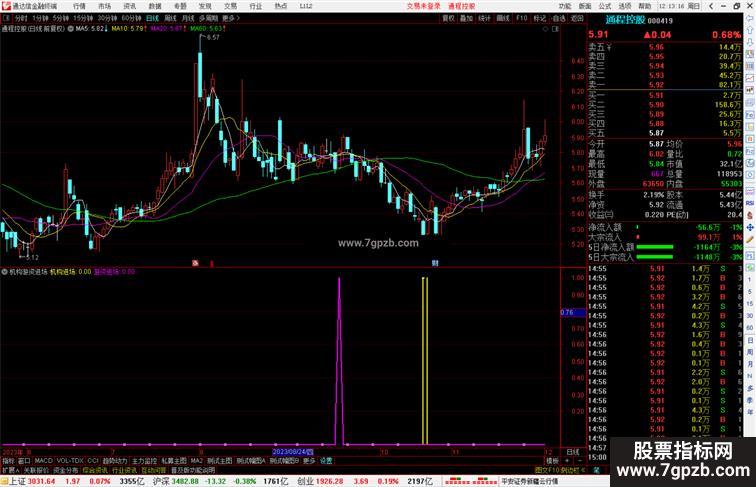This screenshot has height=487, width=756.
Task: Click the up arrow icon in right sidebar
Action: tap(750, 30)
